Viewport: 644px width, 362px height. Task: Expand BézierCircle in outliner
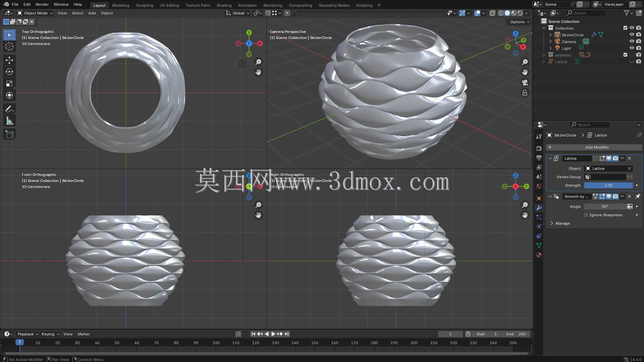(550, 35)
